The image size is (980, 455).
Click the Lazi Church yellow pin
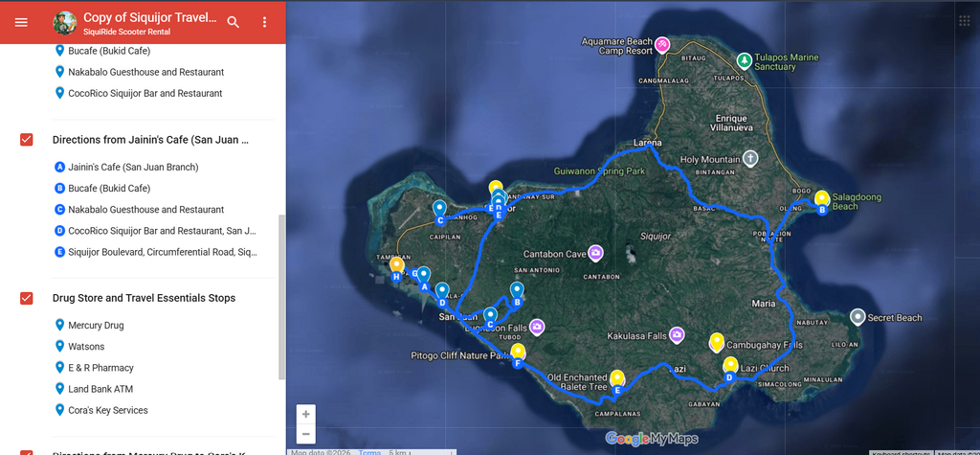(x=730, y=364)
